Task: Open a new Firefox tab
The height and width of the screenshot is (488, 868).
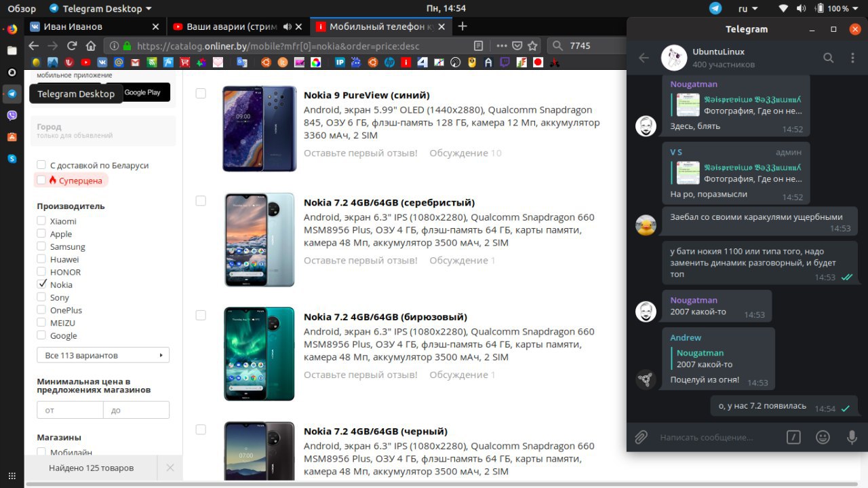Action: (x=462, y=26)
